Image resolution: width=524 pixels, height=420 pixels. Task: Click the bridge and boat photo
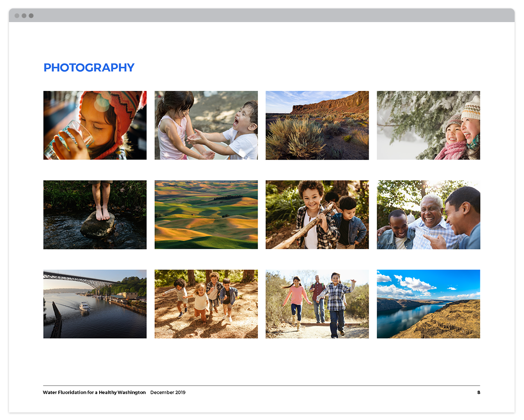point(95,304)
